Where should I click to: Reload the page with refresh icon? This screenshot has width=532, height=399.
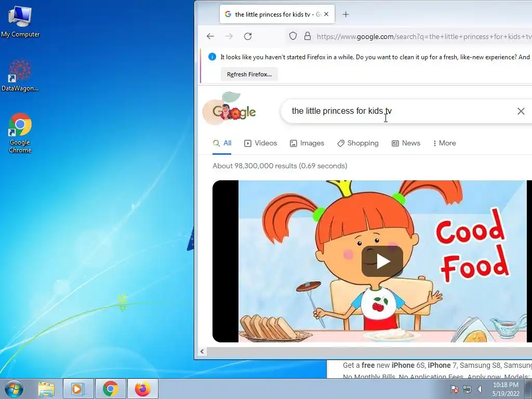(248, 36)
